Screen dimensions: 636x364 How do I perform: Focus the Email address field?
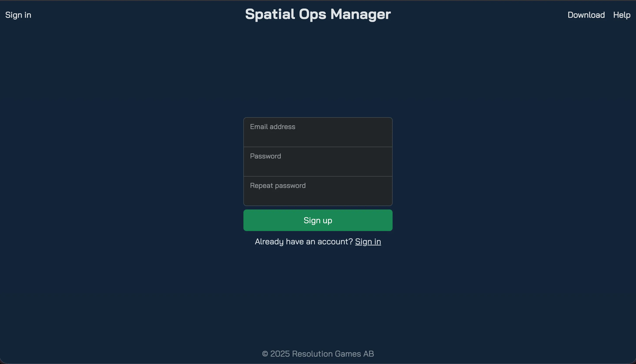[x=318, y=132]
